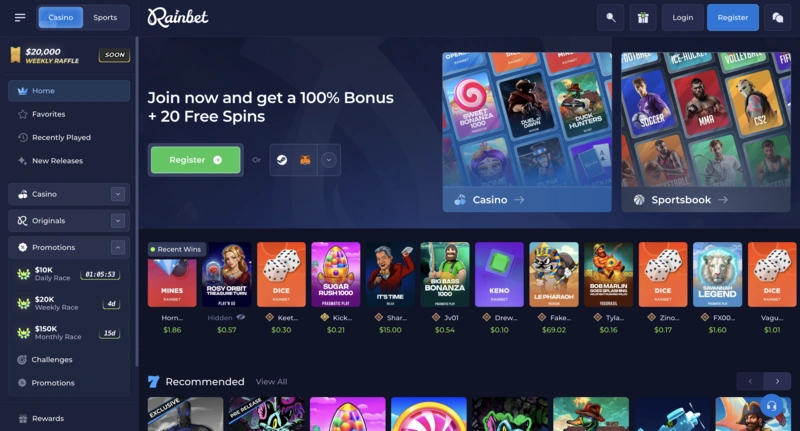Click the sidebar vertical scrollbar
Screen dimensions: 800x431
[x=136, y=201]
